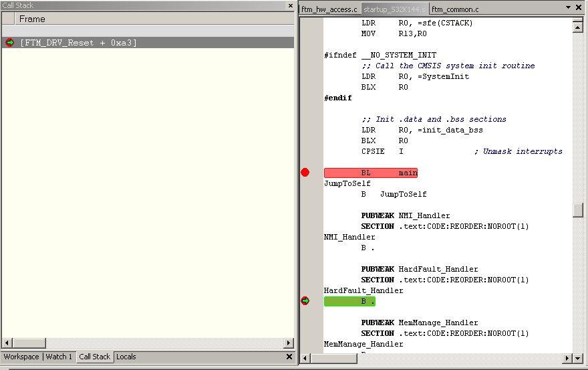588x370 pixels.
Task: Click the 'LDR R0, =SystemInit' line
Action: [x=415, y=76]
